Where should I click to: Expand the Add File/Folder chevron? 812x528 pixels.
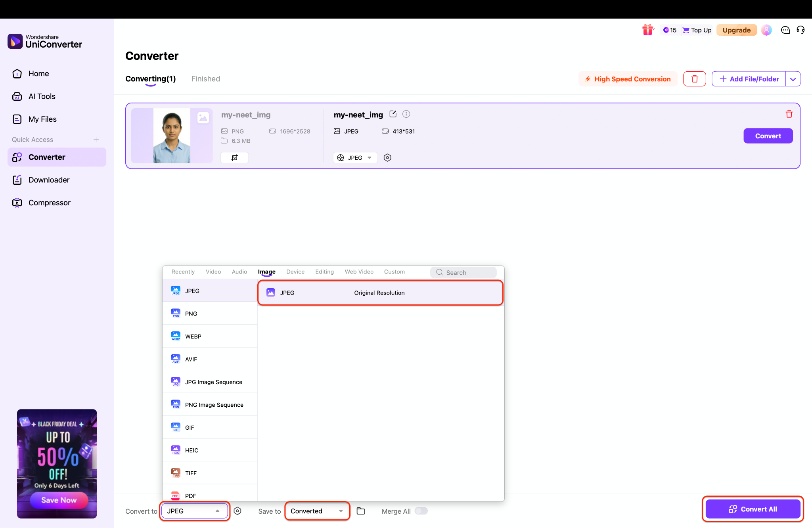[793, 79]
